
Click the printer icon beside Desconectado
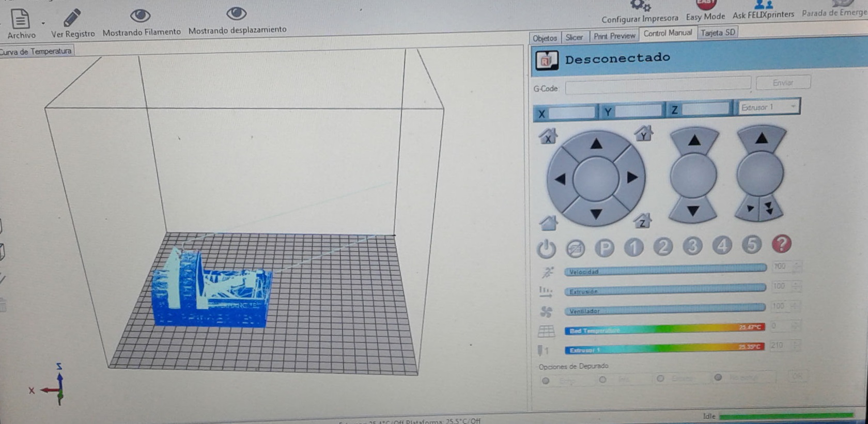(x=547, y=60)
